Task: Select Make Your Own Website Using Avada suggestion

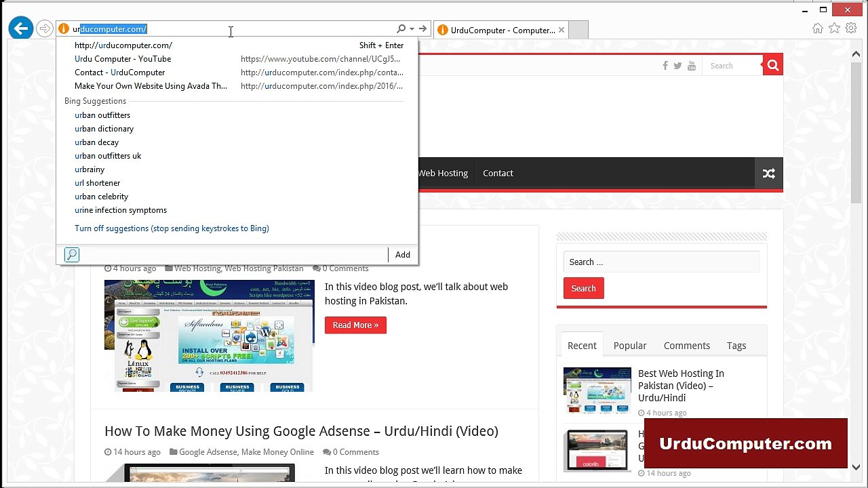Action: pos(239,86)
